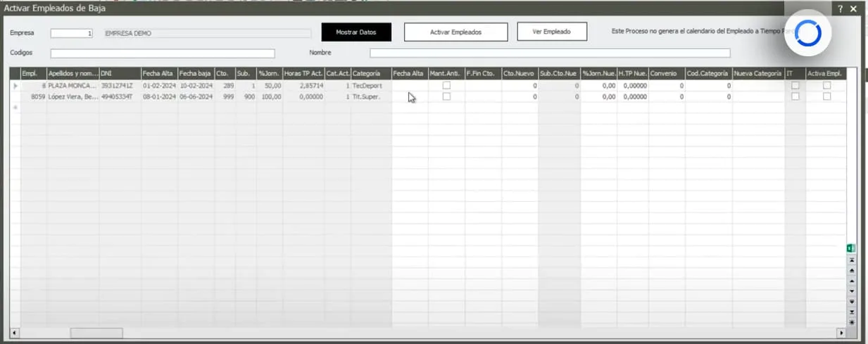Click DNI value 39312741Z

(120, 85)
